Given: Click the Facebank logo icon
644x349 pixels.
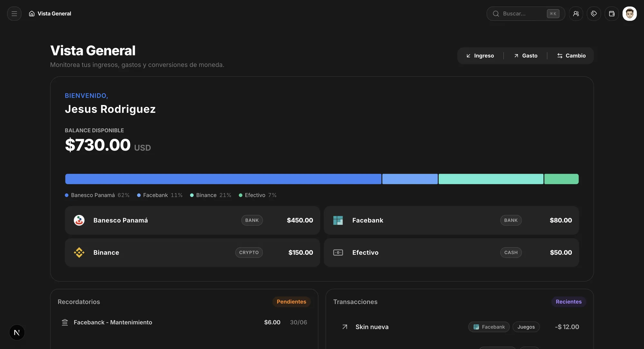Looking at the screenshot, I should 338,220.
